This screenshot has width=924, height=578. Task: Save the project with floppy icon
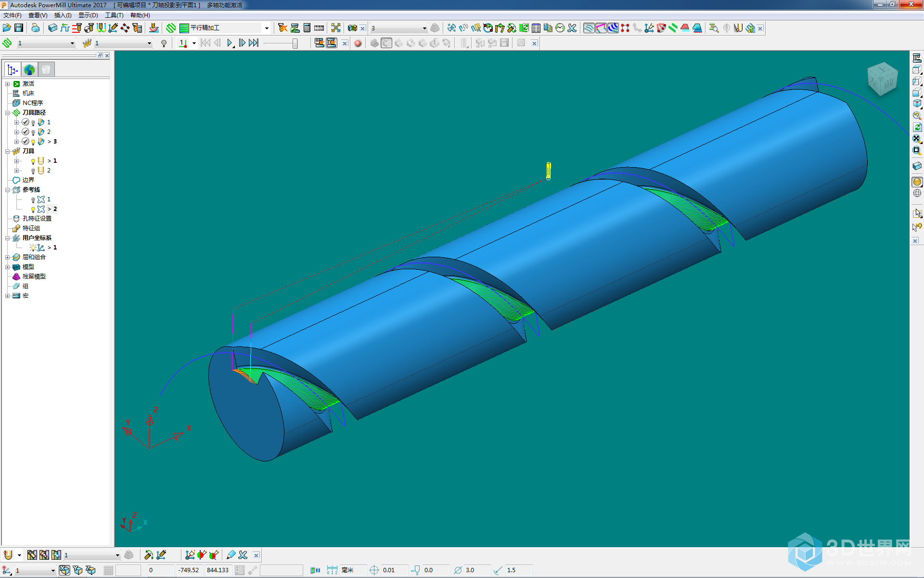[19, 28]
